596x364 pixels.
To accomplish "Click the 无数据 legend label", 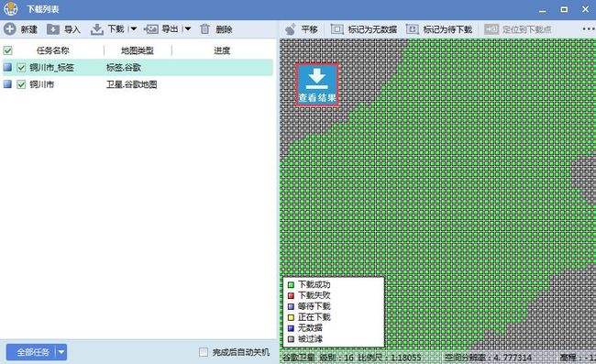I will click(x=310, y=327).
